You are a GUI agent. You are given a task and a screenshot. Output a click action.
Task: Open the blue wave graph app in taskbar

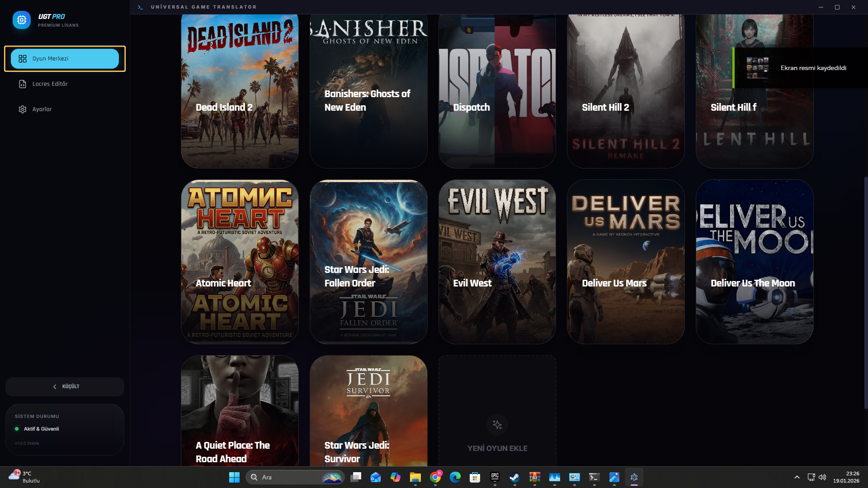tap(555, 477)
